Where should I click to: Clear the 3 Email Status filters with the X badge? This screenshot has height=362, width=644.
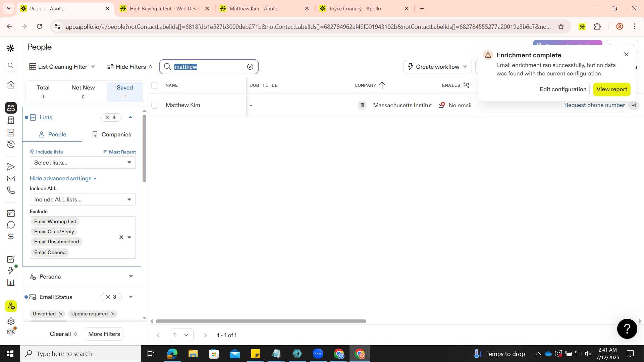tap(111, 297)
